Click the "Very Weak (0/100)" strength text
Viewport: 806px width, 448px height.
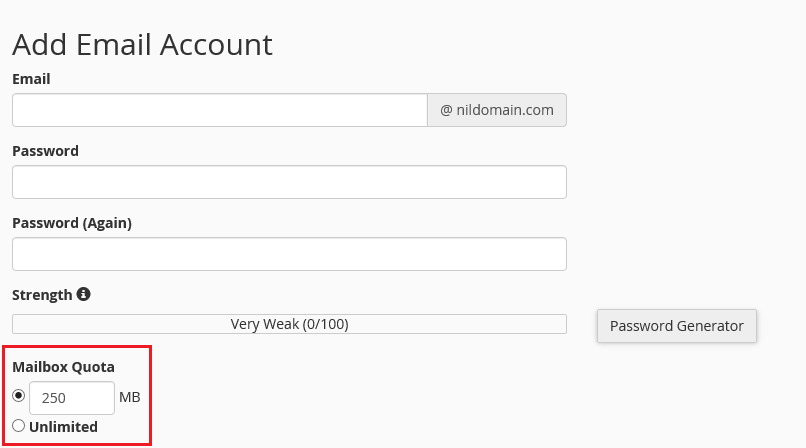pyautogui.click(x=289, y=324)
